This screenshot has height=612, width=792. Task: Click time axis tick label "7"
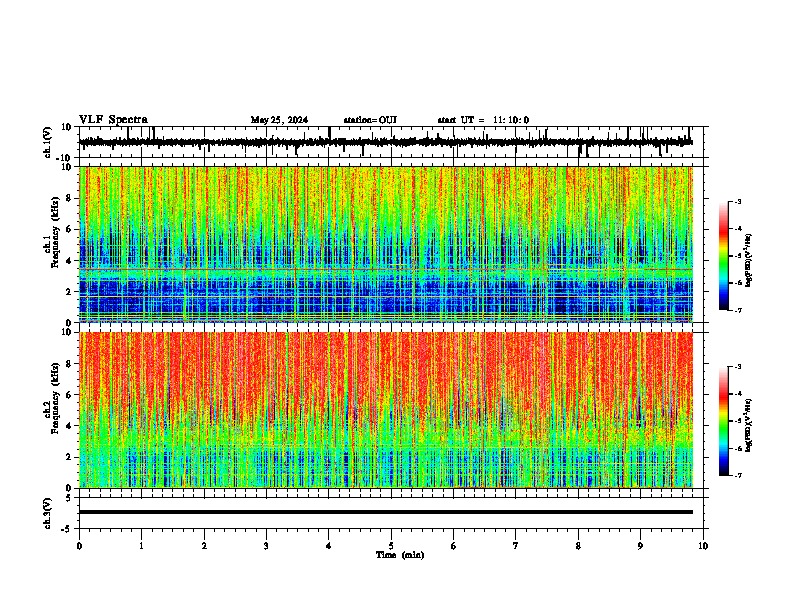(516, 546)
